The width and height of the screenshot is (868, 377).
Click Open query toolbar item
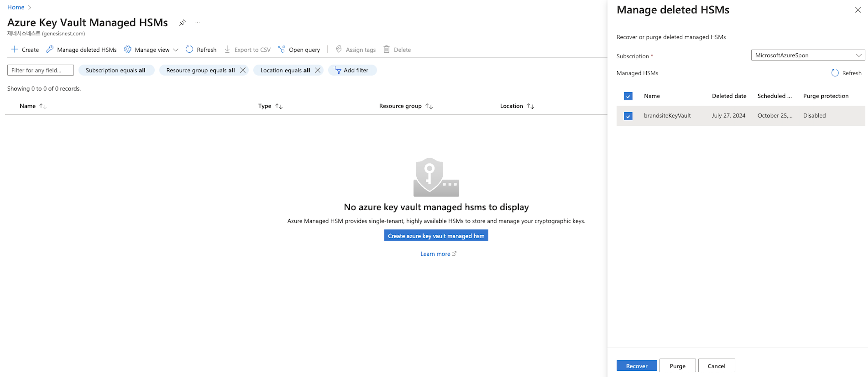pos(299,50)
